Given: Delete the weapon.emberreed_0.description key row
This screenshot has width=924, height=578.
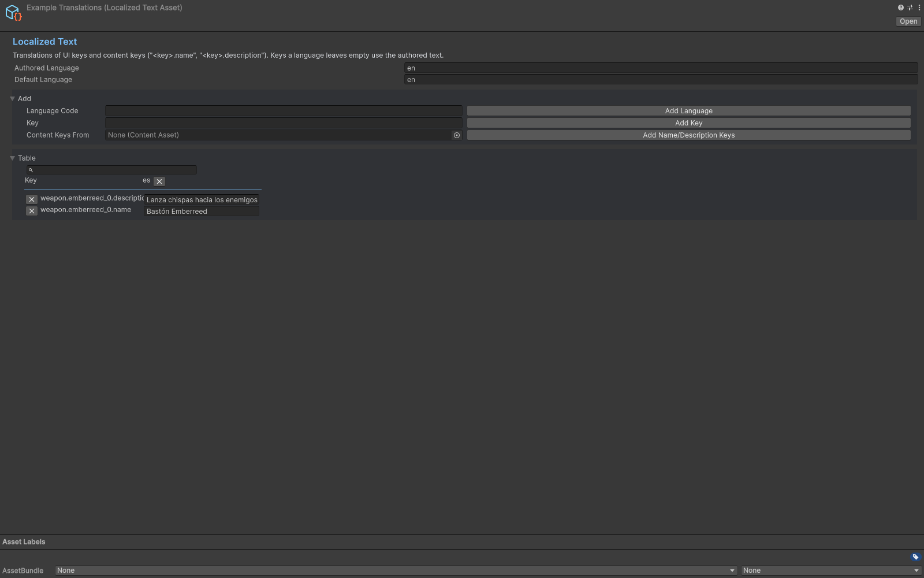Looking at the screenshot, I should pyautogui.click(x=32, y=199).
